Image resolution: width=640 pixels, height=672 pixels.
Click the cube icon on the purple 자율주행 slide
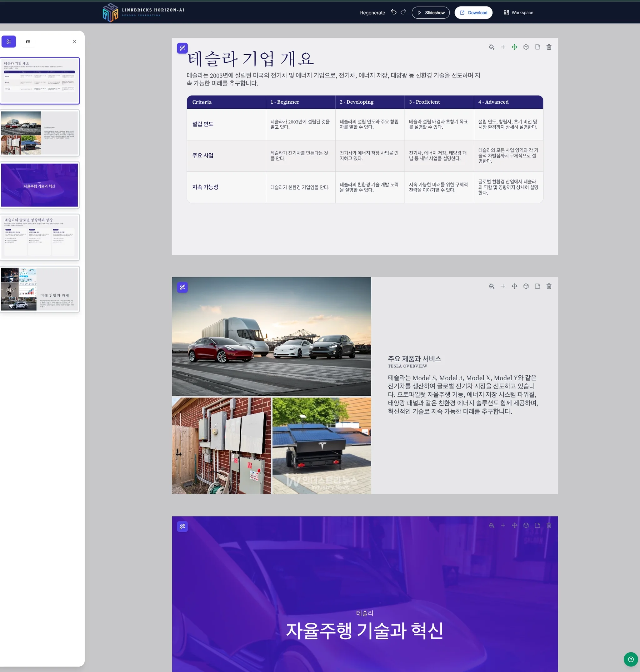(x=526, y=526)
